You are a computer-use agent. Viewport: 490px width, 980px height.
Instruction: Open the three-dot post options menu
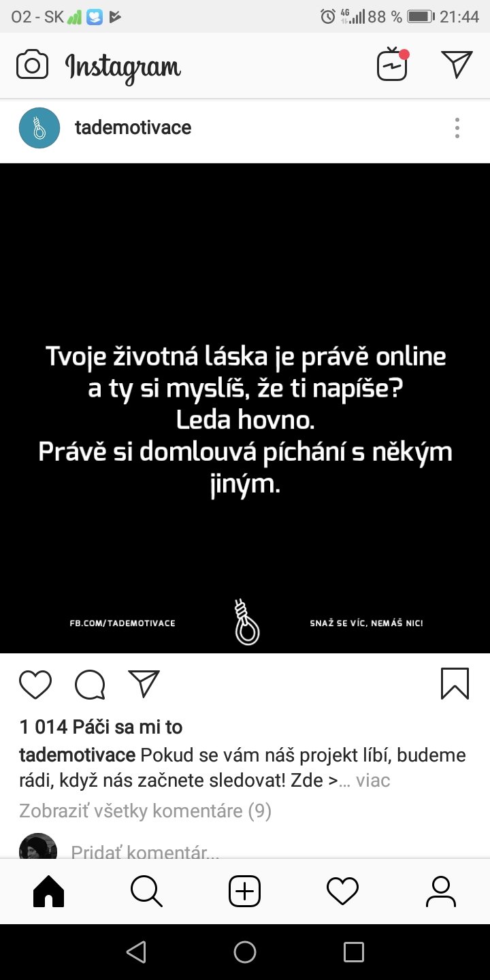tap(457, 128)
